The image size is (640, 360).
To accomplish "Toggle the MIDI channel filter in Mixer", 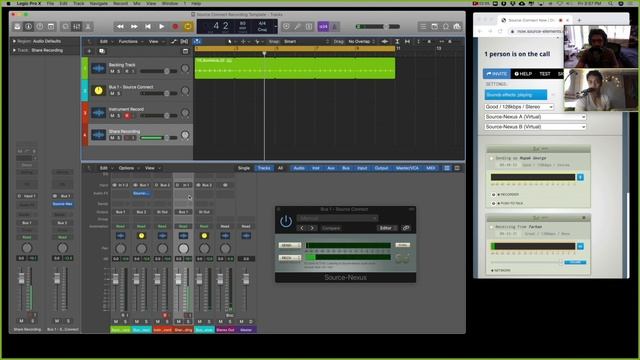I will (430, 168).
